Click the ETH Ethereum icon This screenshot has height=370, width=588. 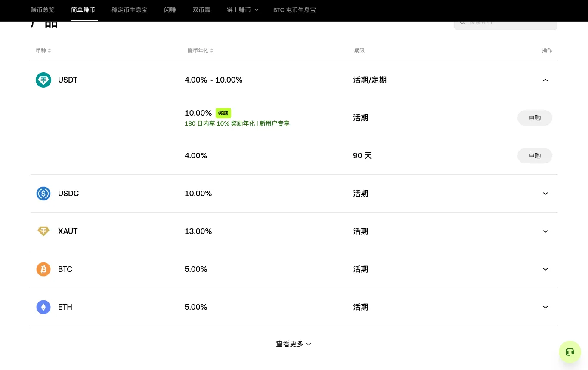coord(43,307)
